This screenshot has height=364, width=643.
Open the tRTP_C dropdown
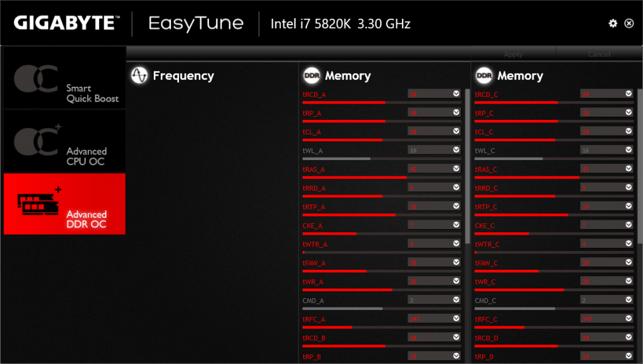(x=629, y=206)
